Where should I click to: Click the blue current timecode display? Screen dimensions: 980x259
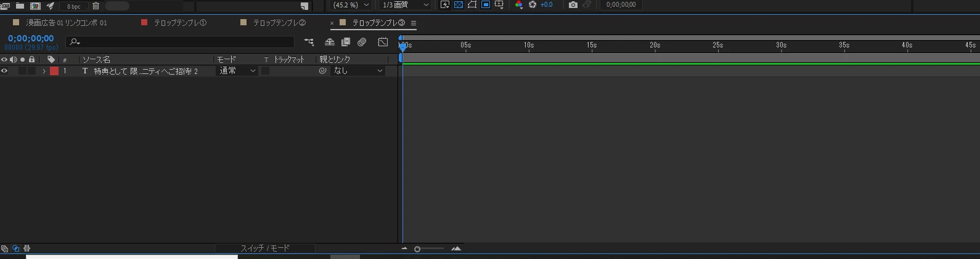click(x=31, y=38)
